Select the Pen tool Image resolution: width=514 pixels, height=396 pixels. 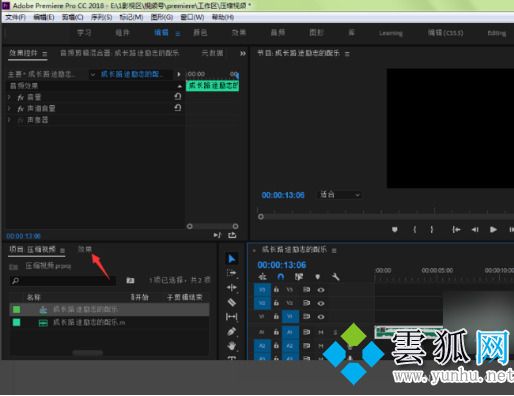[x=232, y=331]
